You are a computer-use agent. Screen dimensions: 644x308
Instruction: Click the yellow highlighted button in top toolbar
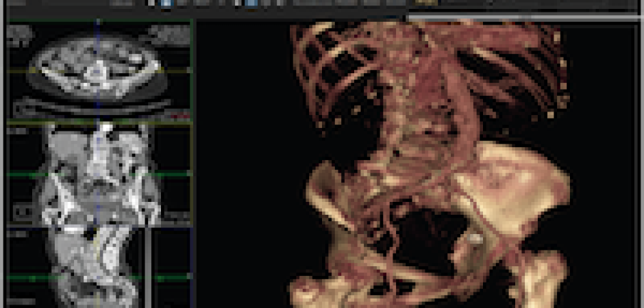tap(426, 3)
